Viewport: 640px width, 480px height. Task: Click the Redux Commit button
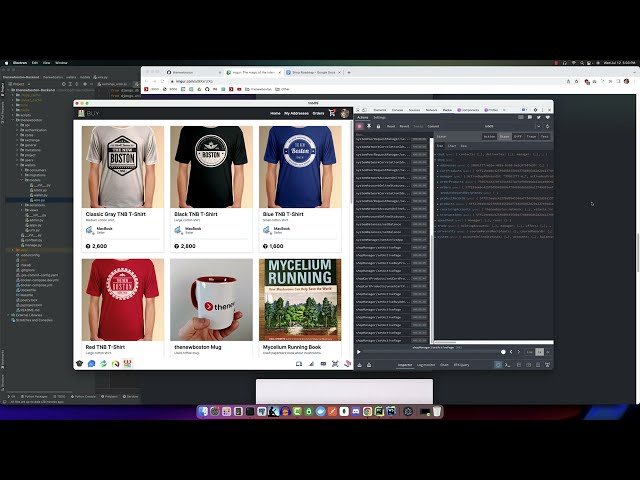[433, 127]
